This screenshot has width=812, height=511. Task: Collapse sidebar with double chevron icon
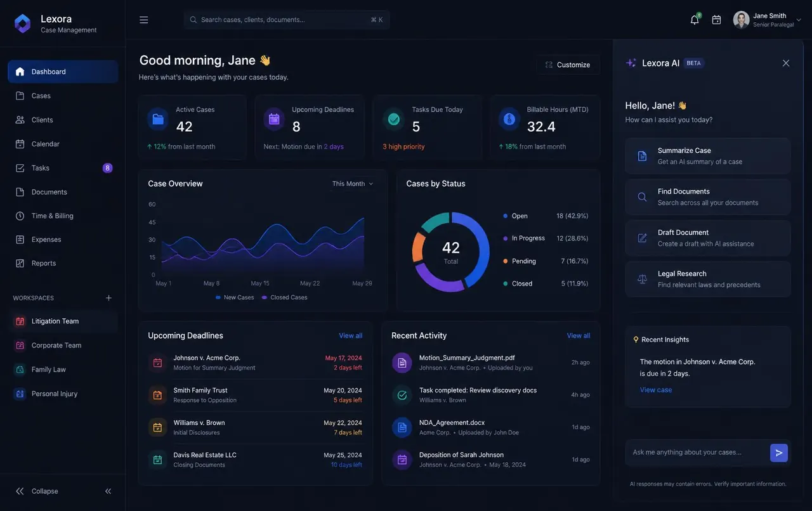point(108,491)
